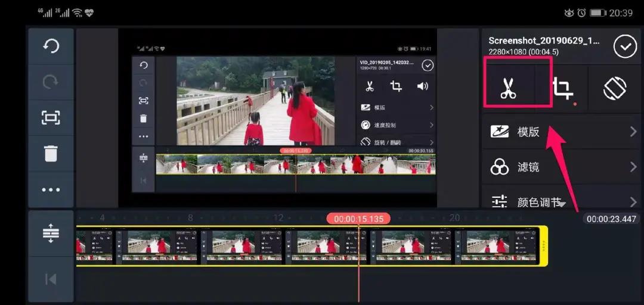This screenshot has height=305, width=644.
Task: Tap the capture frame icon in left toolbar
Action: [x=51, y=118]
